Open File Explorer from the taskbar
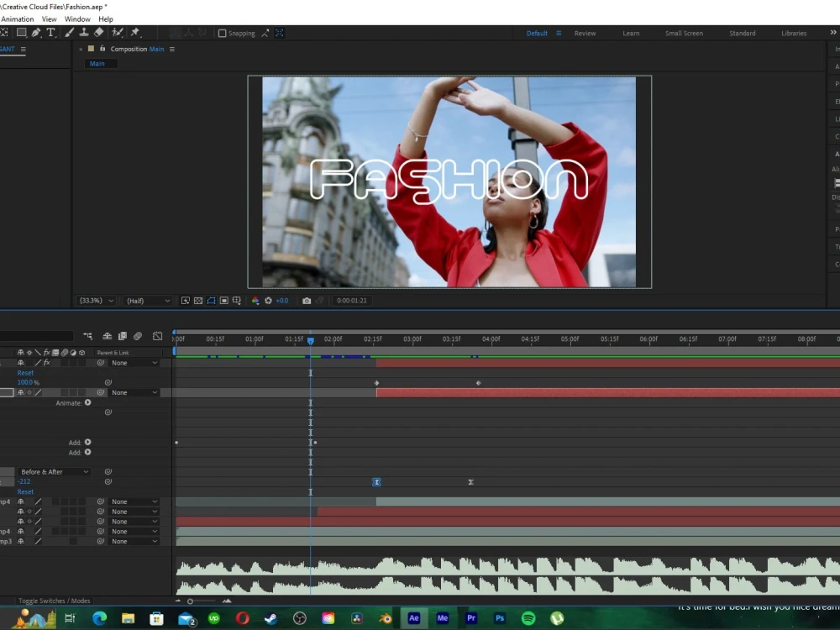This screenshot has width=840, height=630. tap(128, 618)
